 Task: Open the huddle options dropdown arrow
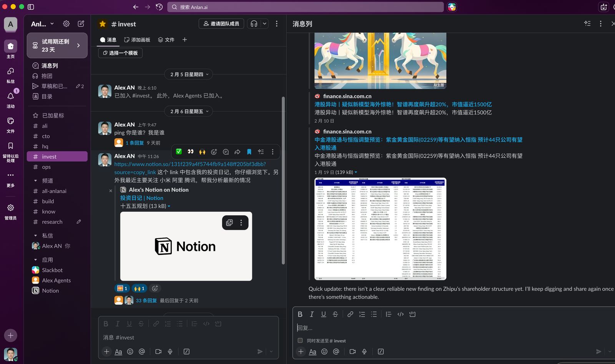265,24
